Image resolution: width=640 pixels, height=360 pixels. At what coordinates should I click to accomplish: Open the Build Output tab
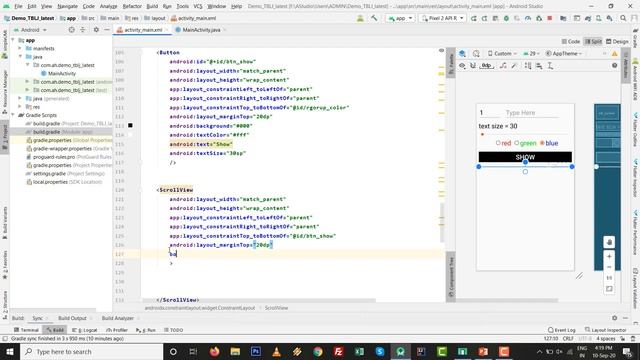point(72,318)
